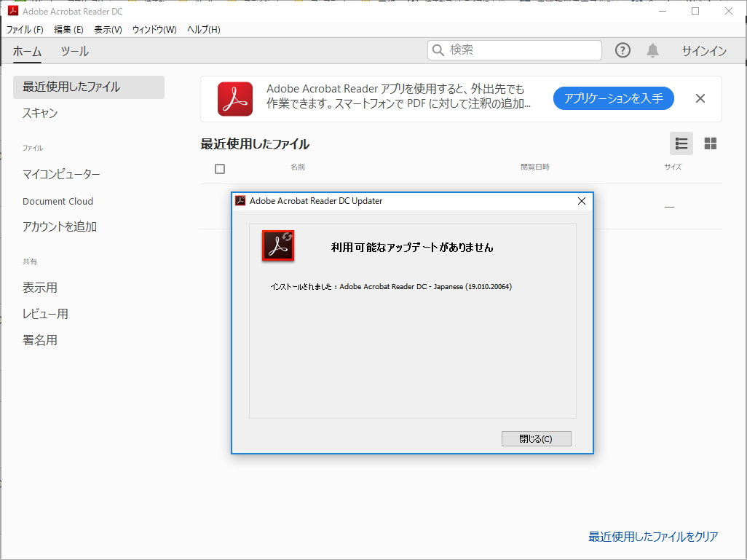Screen dimensions: 747x560
Task: Dismiss the app promotion banner with the X
Action: [x=700, y=98]
